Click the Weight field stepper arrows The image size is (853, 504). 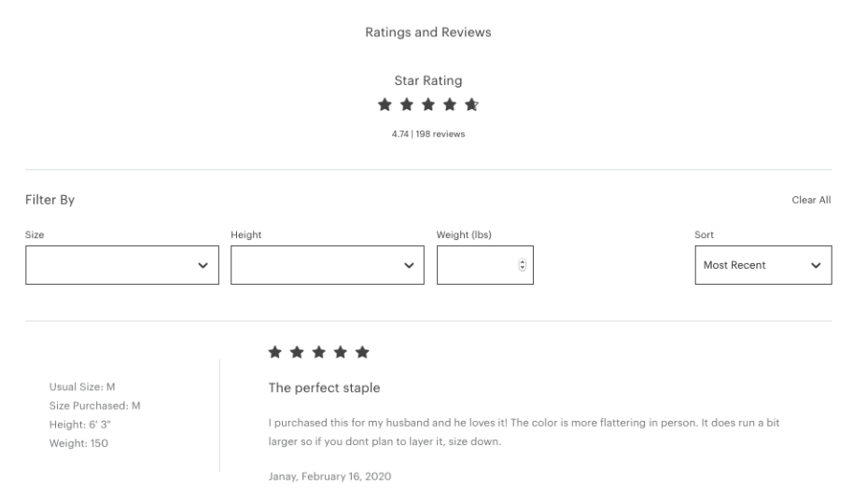[x=521, y=265]
